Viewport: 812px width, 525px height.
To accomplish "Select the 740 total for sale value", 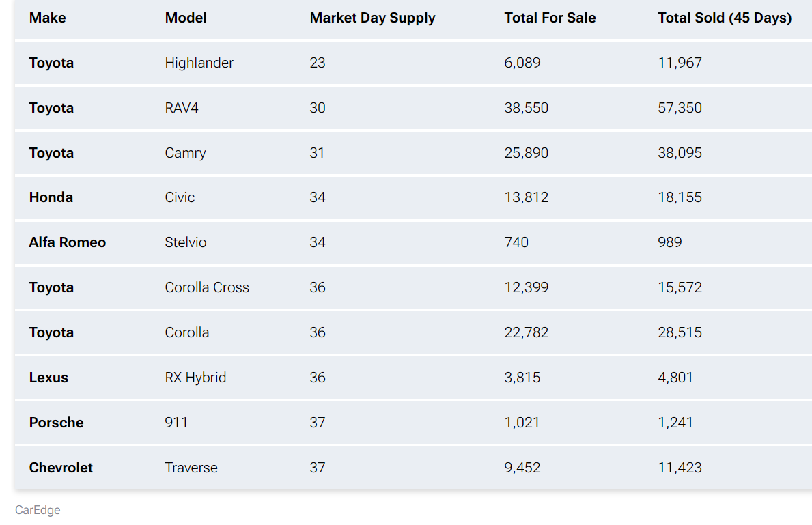I will coord(516,242).
